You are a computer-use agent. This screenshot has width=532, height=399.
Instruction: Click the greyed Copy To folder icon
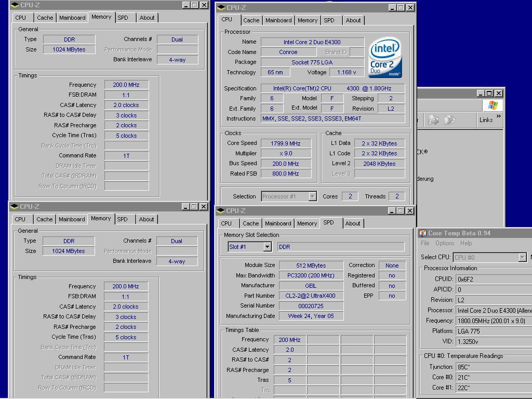pos(449,120)
